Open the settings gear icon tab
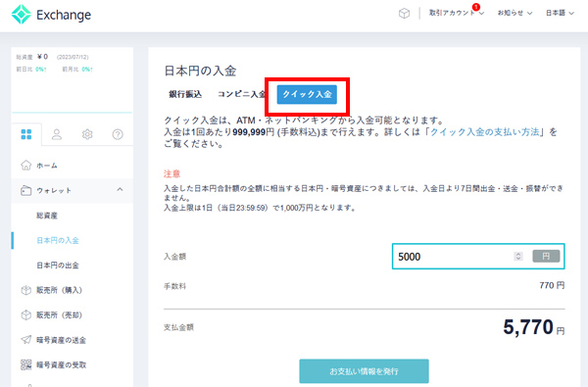This screenshot has width=588, height=387. [x=87, y=134]
